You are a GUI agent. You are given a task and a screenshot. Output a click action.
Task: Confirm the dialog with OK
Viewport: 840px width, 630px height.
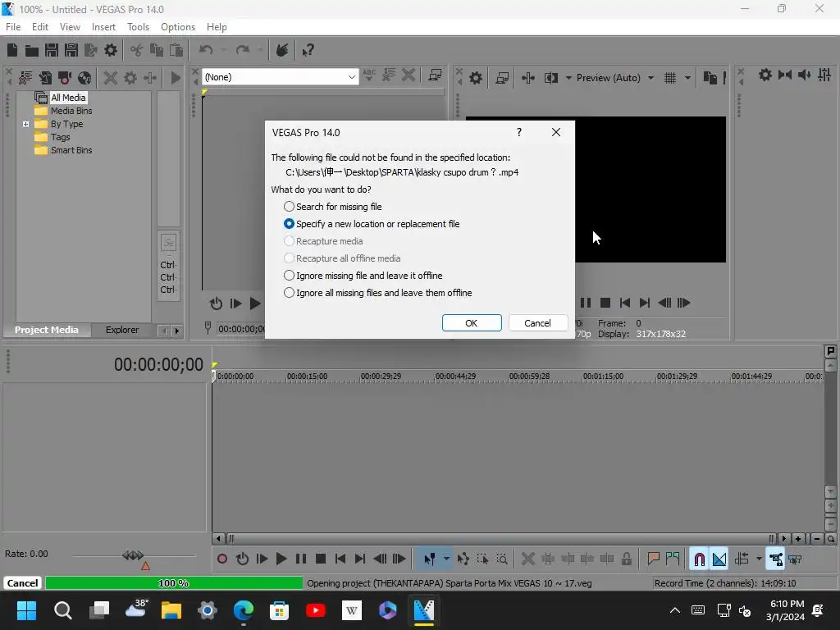472,323
